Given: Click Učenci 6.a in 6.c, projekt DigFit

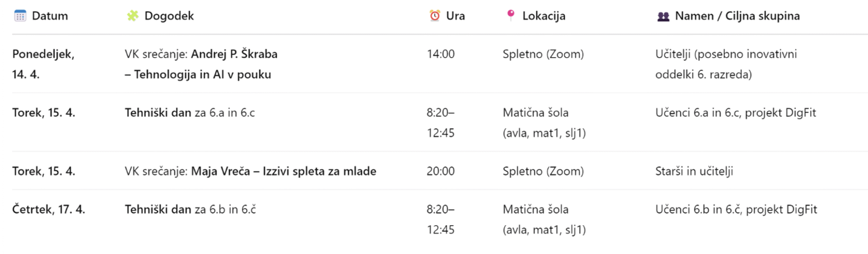Looking at the screenshot, I should (735, 113).
